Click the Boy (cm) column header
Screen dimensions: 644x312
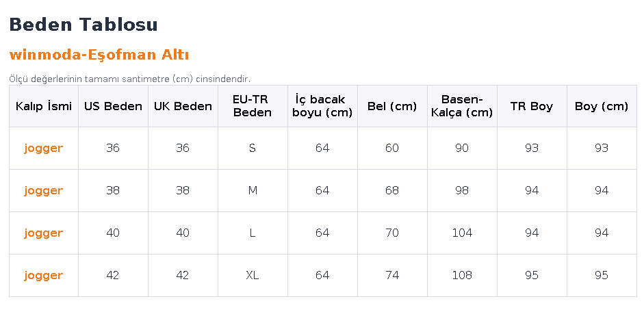click(x=602, y=106)
